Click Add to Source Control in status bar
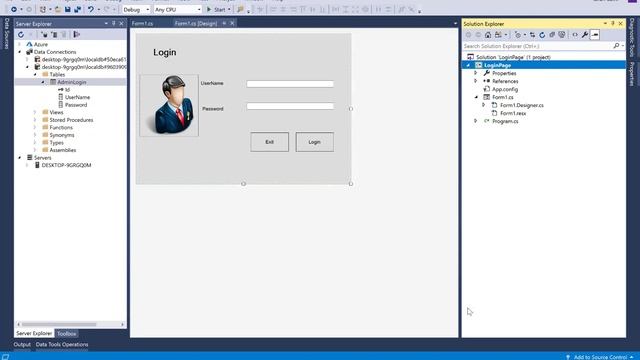This screenshot has width=640, height=360. pos(600,357)
